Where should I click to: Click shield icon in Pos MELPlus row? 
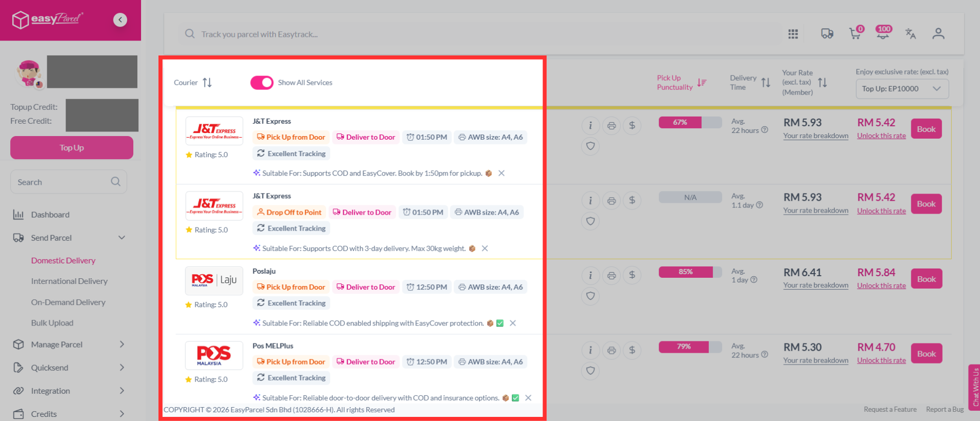point(590,371)
